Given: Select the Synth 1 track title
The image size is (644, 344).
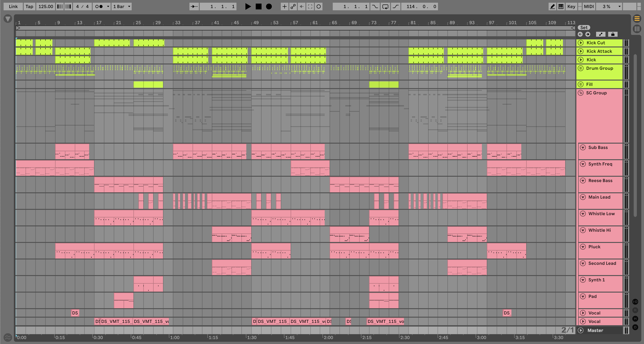Looking at the screenshot, I should [597, 280].
